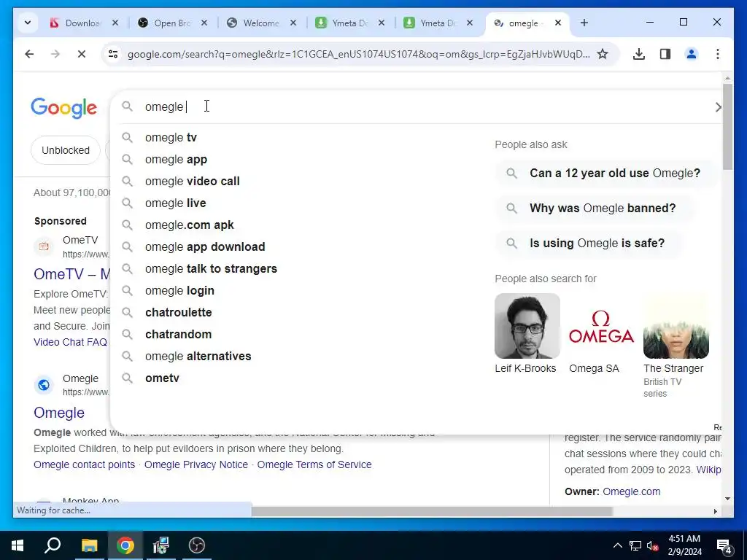Open the Leif K-Brooks photo

[x=527, y=326]
